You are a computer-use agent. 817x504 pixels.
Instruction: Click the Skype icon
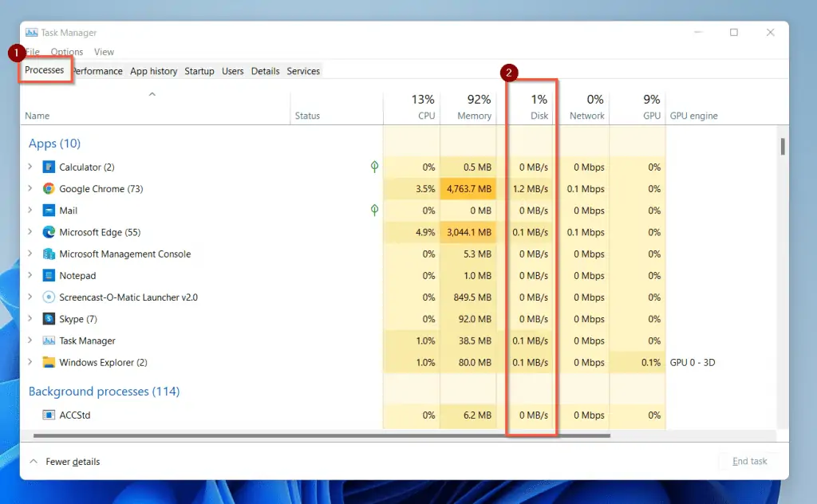tap(49, 319)
